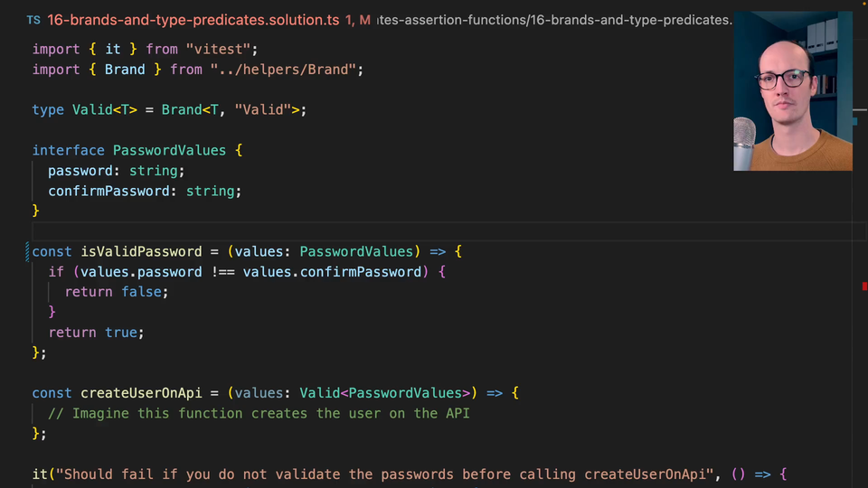The width and height of the screenshot is (868, 488).
Task: Click the red error marker in the scrollbar
Action: coord(863,286)
